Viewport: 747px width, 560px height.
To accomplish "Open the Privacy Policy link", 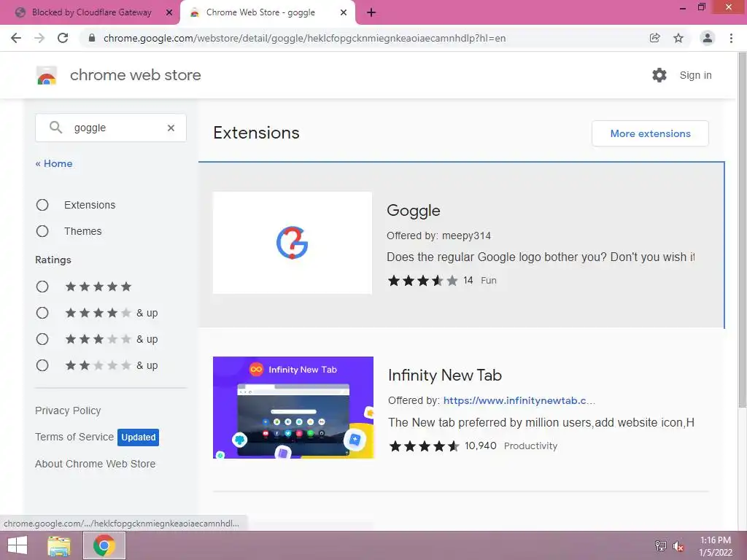I will (x=68, y=411).
